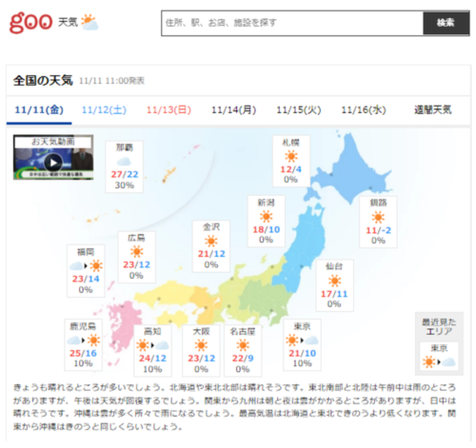Open the 11/15(火) tab
This screenshot has width=476, height=448.
tap(299, 110)
